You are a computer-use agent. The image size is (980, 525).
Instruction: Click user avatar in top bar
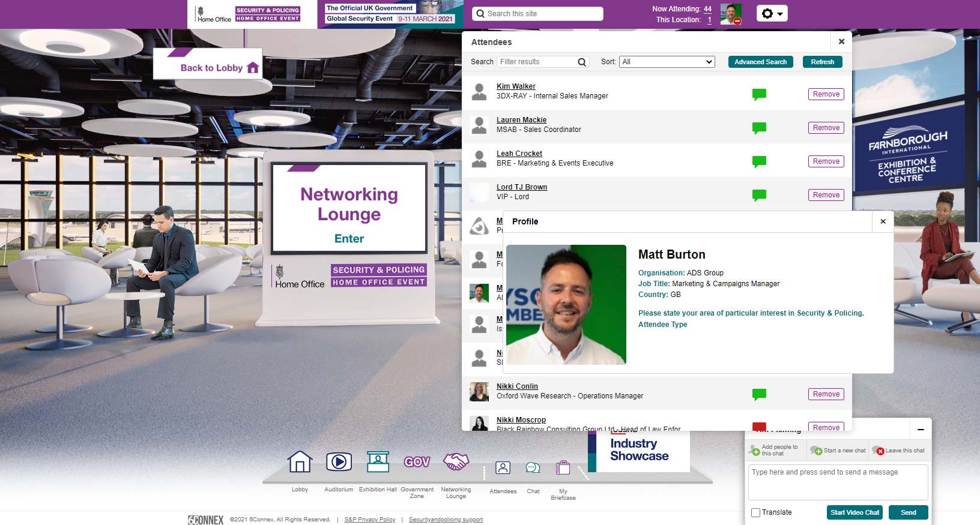click(x=731, y=13)
